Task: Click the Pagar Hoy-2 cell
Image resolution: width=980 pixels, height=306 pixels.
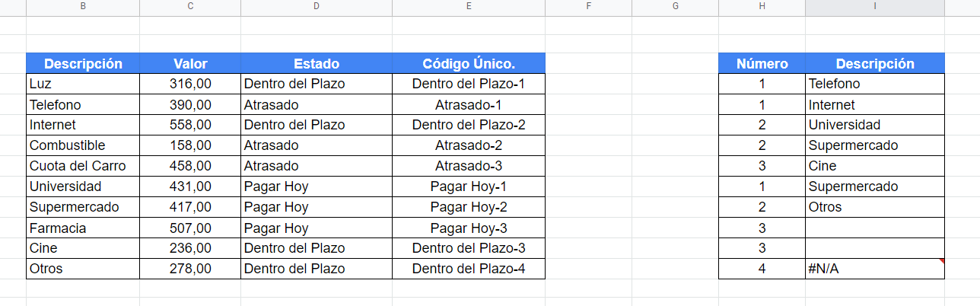Action: [x=469, y=207]
